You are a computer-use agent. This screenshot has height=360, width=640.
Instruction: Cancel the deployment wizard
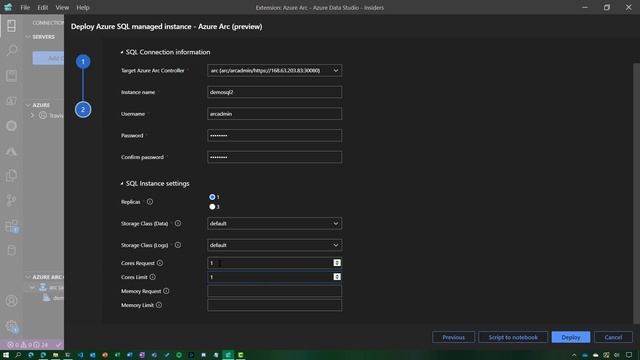click(x=613, y=337)
